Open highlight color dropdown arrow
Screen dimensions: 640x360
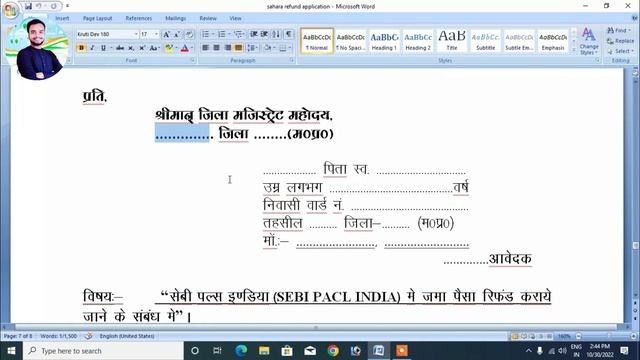(x=176, y=48)
